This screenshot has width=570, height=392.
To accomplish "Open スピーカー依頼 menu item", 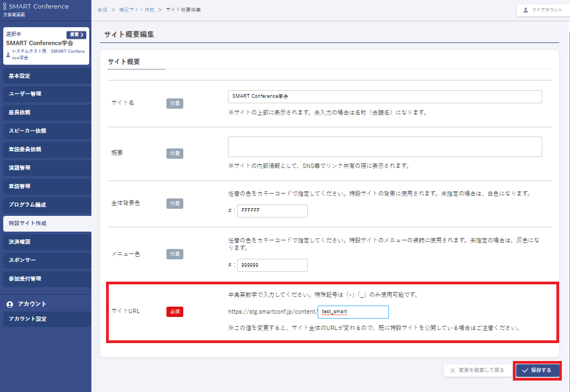I will [x=46, y=131].
